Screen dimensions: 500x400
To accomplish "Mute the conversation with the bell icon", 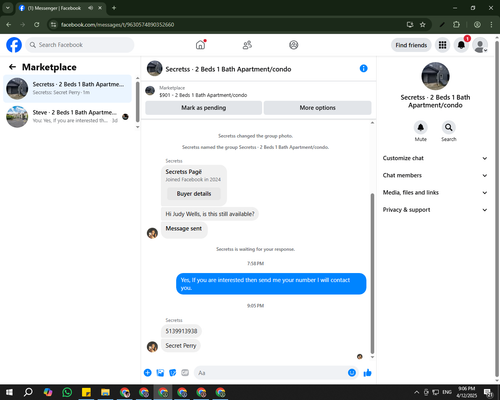I will (421, 127).
